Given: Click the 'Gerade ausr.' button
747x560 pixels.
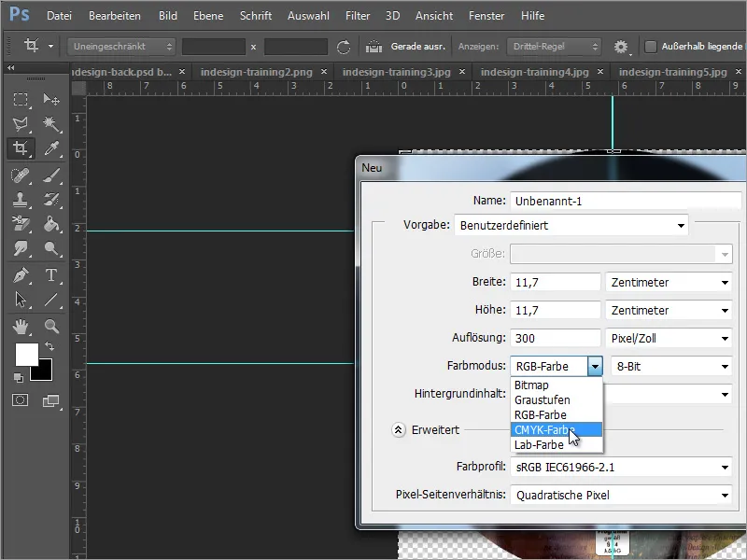Looking at the screenshot, I should 417,47.
